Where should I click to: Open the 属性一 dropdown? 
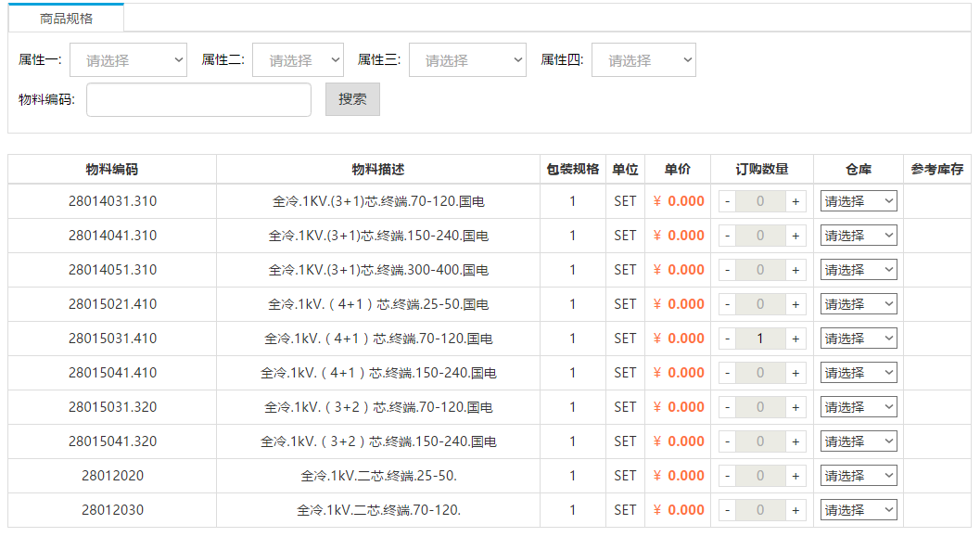[x=128, y=59]
